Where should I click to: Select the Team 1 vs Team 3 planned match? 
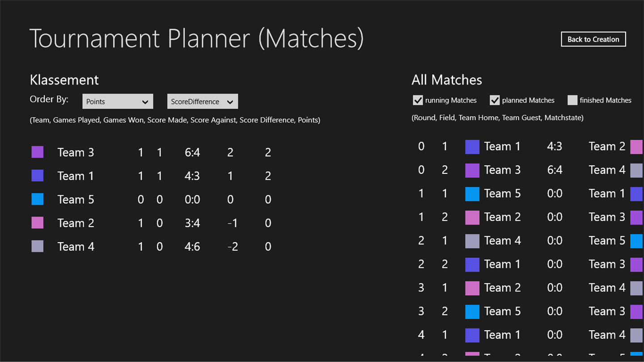(528, 264)
